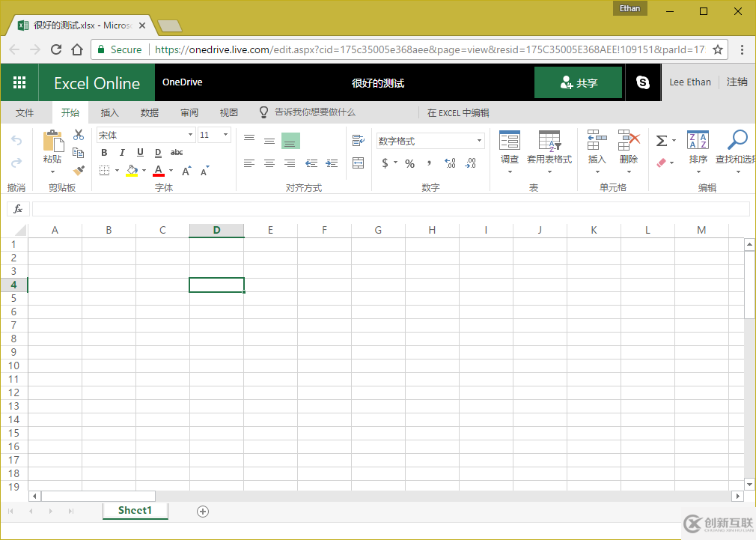Screen dimensions: 756x540
Task: Toggle middle vertical alignment
Action: pyautogui.click(x=269, y=141)
